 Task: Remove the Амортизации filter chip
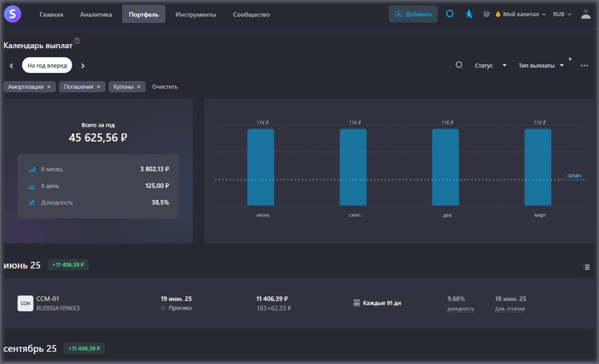[49, 87]
